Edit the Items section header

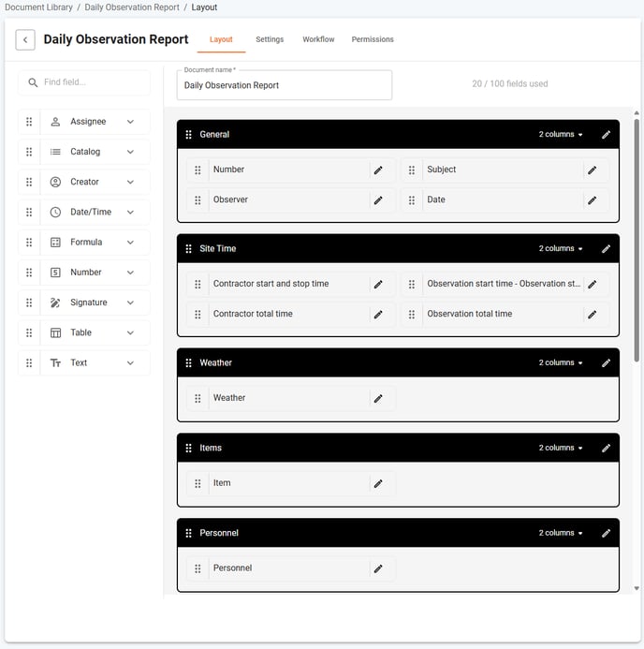point(606,448)
